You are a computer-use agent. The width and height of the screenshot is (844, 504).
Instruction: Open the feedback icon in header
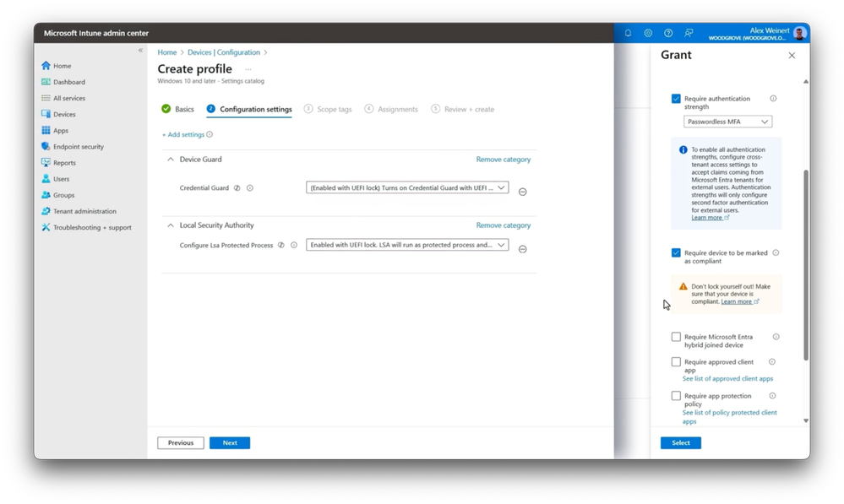pyautogui.click(x=689, y=33)
